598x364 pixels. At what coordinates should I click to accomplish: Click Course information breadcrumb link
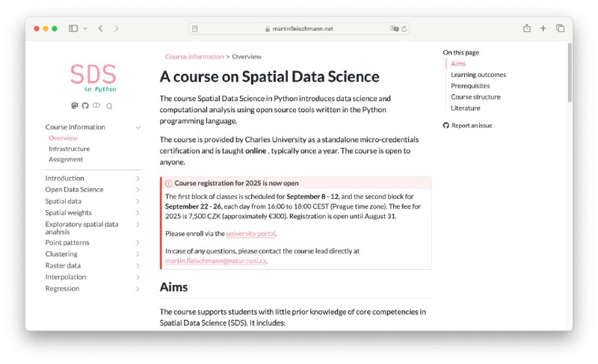pyautogui.click(x=194, y=56)
